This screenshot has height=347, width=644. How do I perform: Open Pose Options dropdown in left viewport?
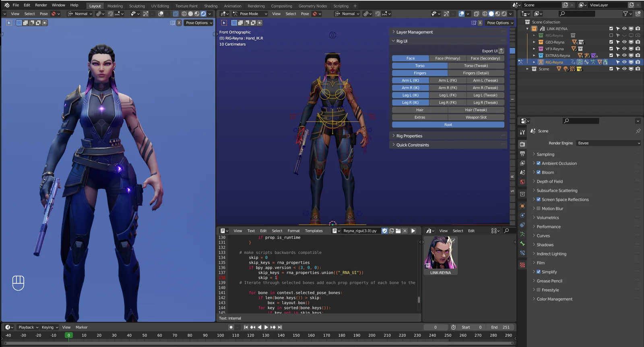coord(199,23)
